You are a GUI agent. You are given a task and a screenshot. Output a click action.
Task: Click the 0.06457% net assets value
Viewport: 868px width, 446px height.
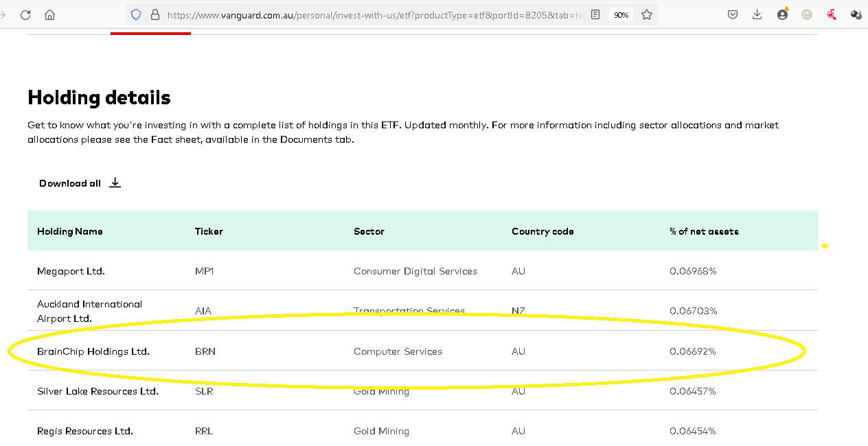click(693, 391)
